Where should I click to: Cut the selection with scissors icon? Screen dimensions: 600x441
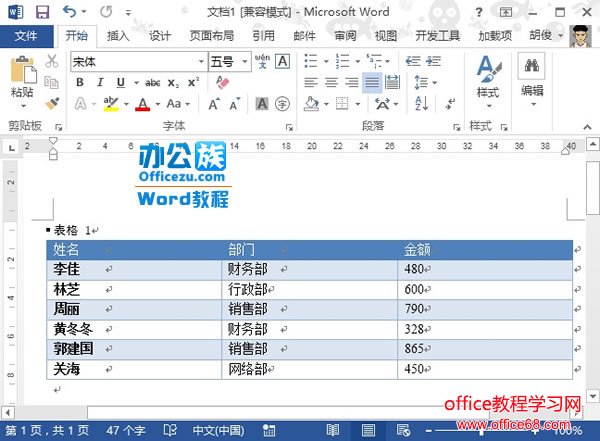[x=52, y=61]
